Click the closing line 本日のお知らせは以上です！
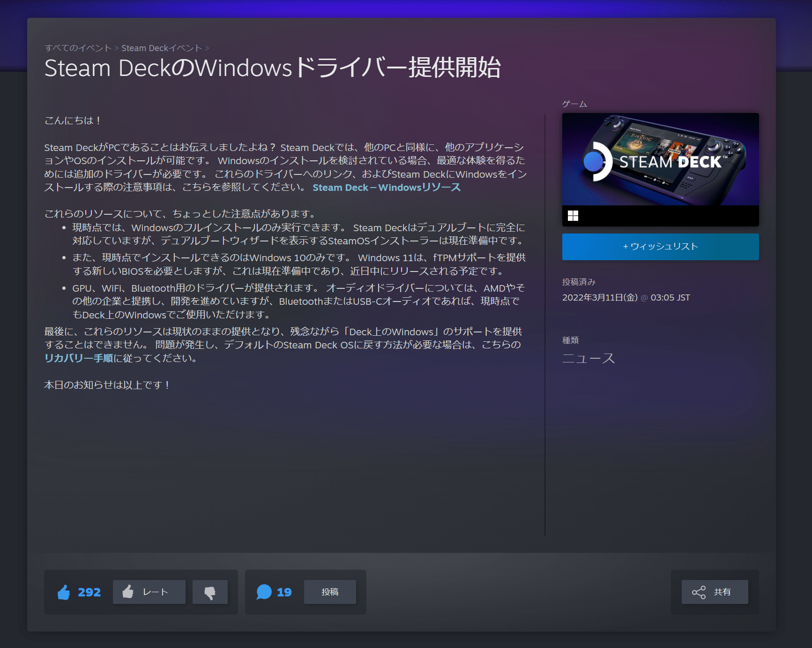 107,385
